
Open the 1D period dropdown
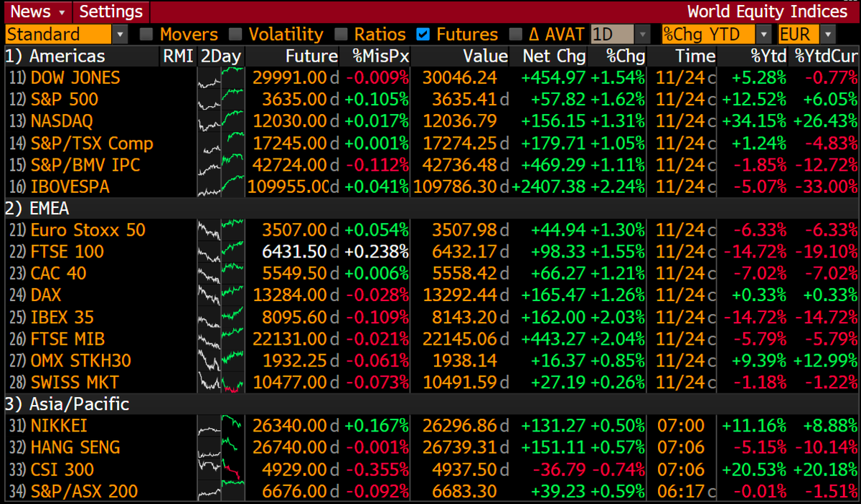coord(620,34)
